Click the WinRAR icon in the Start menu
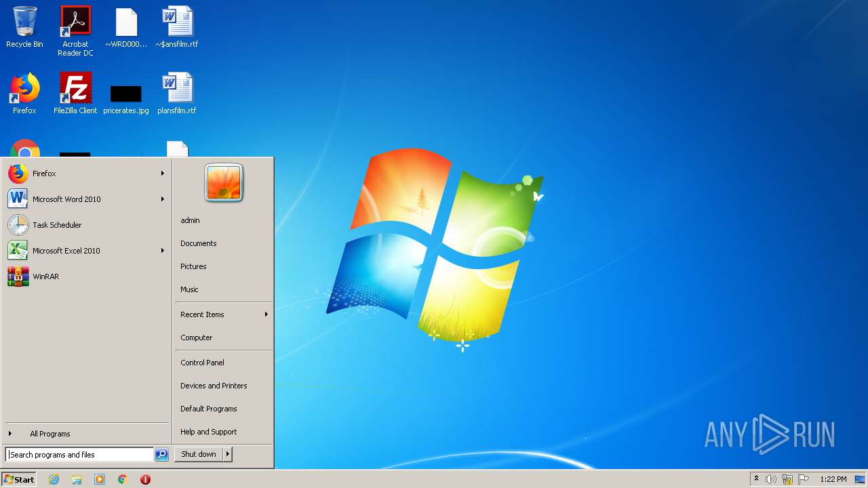This screenshot has height=488, width=868. click(18, 277)
